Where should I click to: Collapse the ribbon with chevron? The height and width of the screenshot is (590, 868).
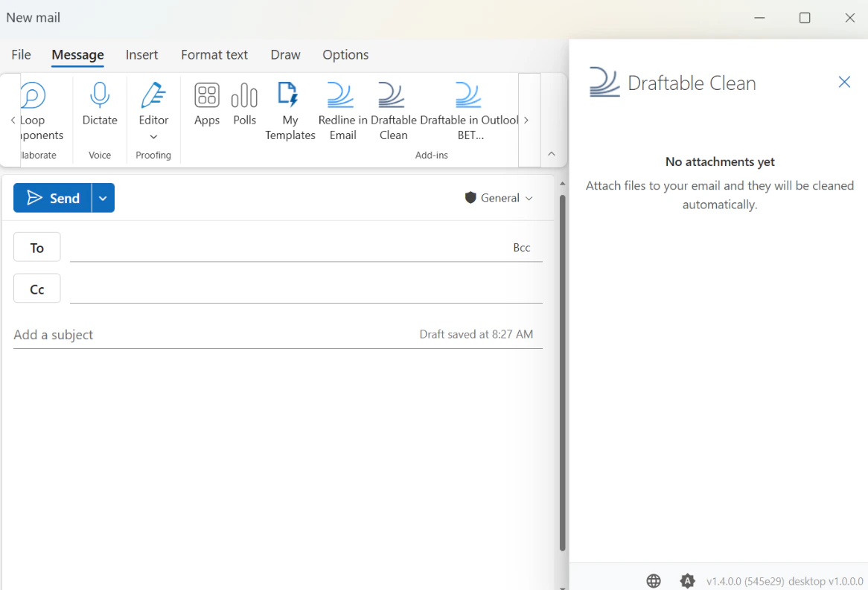552,154
